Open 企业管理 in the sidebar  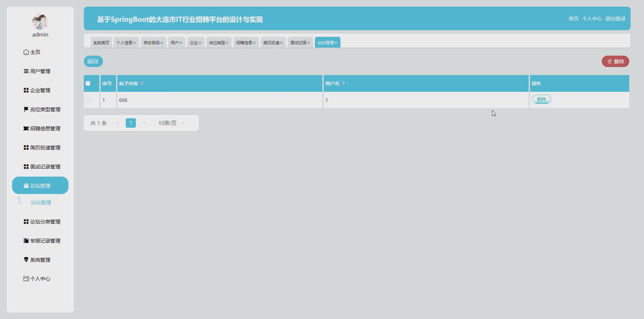(37, 90)
